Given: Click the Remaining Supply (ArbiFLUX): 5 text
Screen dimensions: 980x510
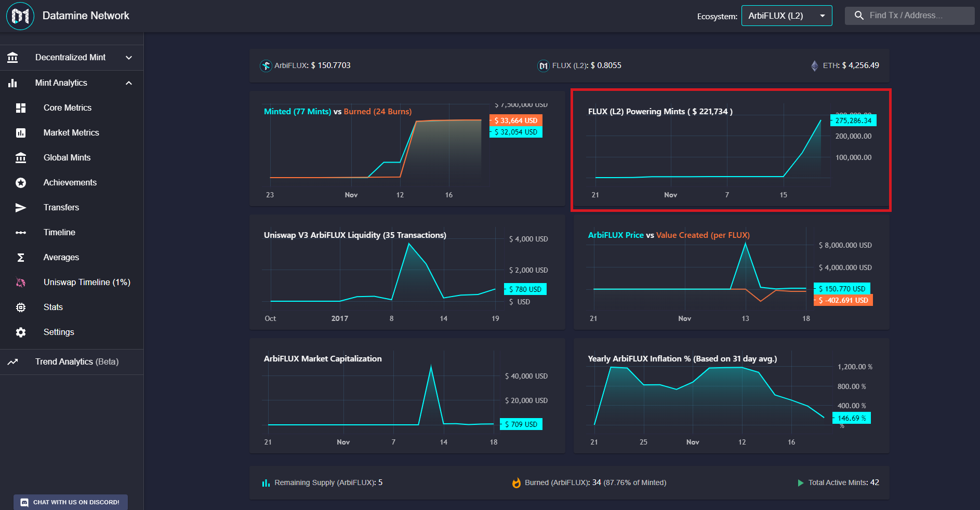Looking at the screenshot, I should pos(328,483).
